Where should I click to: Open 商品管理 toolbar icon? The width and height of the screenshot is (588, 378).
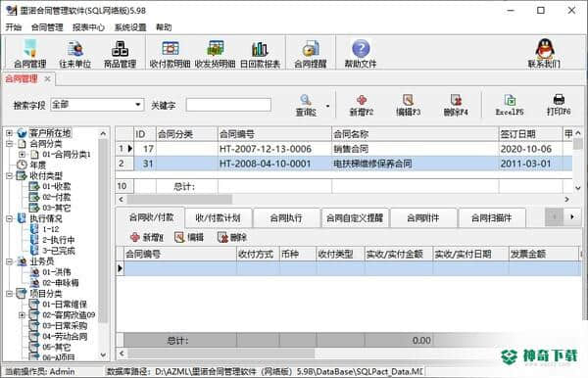pos(120,54)
